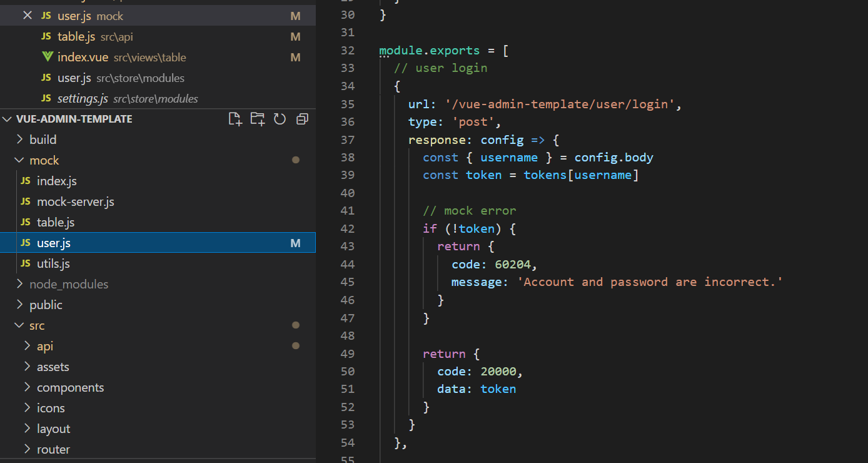
Task: Click the New Folder icon
Action: click(x=258, y=119)
